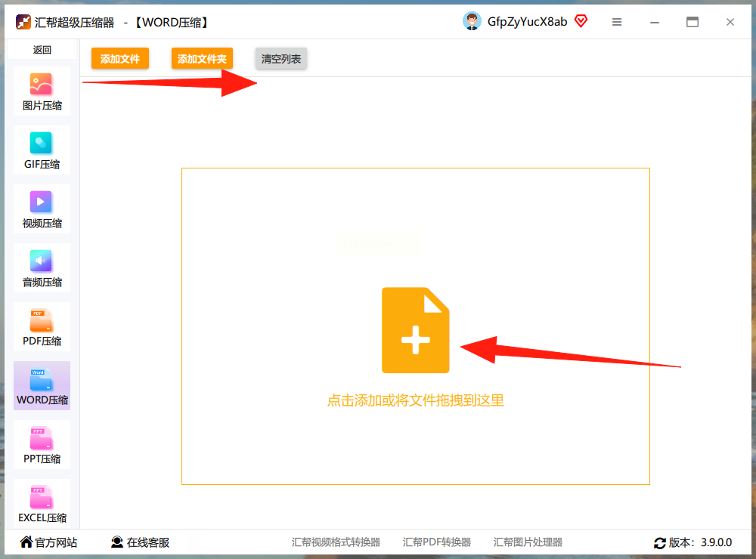
Task: Click the user avatar icon
Action: coord(472,21)
